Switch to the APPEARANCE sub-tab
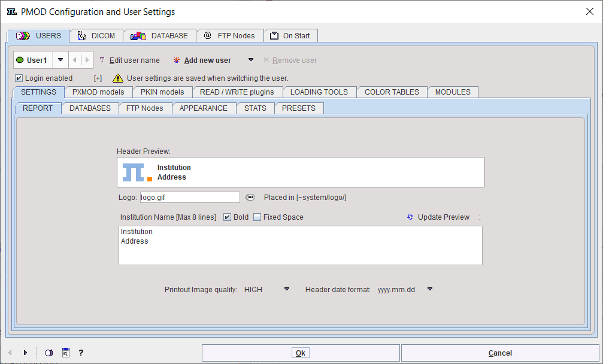 [x=204, y=108]
